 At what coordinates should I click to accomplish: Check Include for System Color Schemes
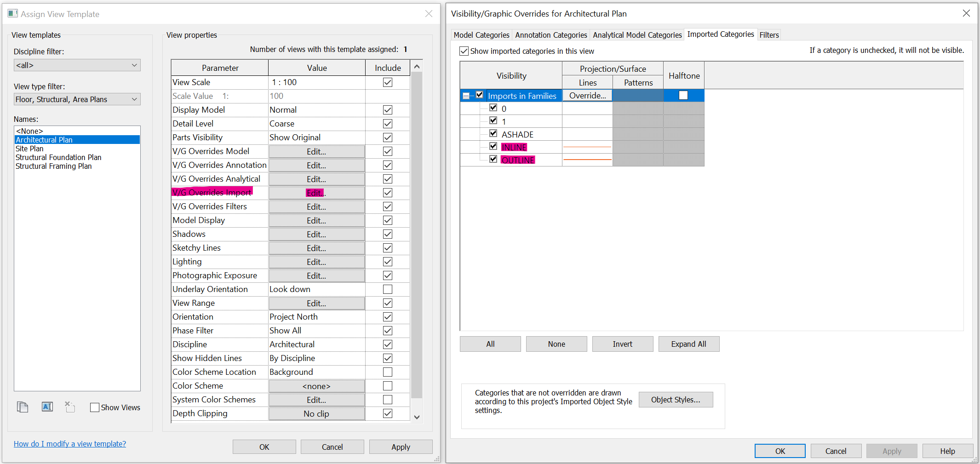(388, 400)
